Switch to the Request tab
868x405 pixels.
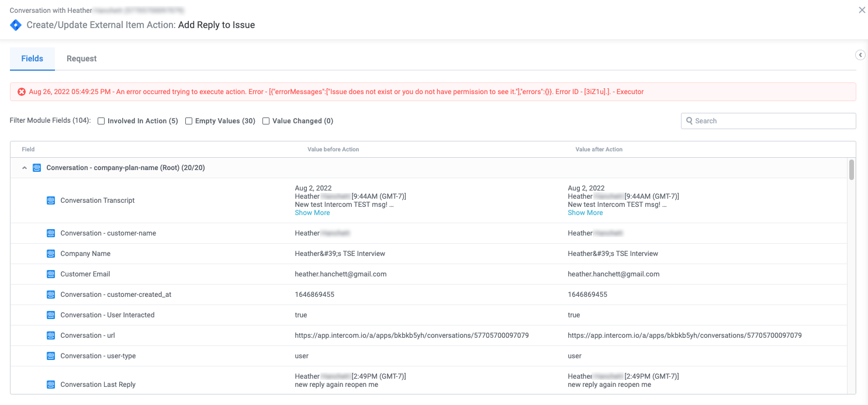(x=81, y=58)
